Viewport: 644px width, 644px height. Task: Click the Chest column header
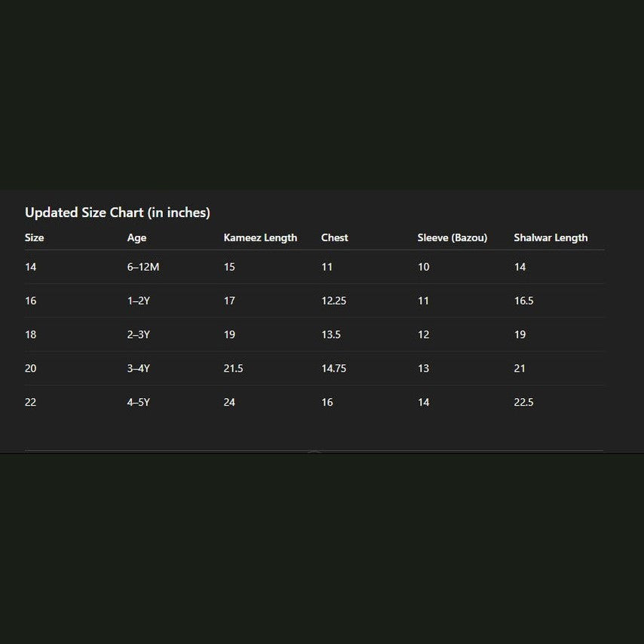(x=335, y=238)
